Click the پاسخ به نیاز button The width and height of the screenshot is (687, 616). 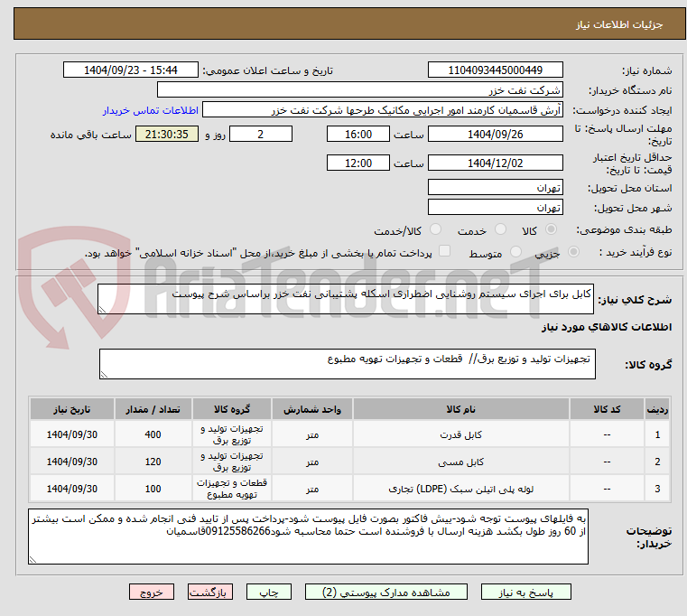[x=525, y=592]
